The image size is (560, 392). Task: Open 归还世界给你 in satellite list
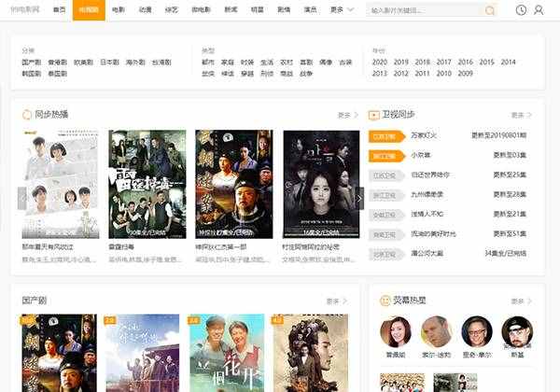coord(430,175)
